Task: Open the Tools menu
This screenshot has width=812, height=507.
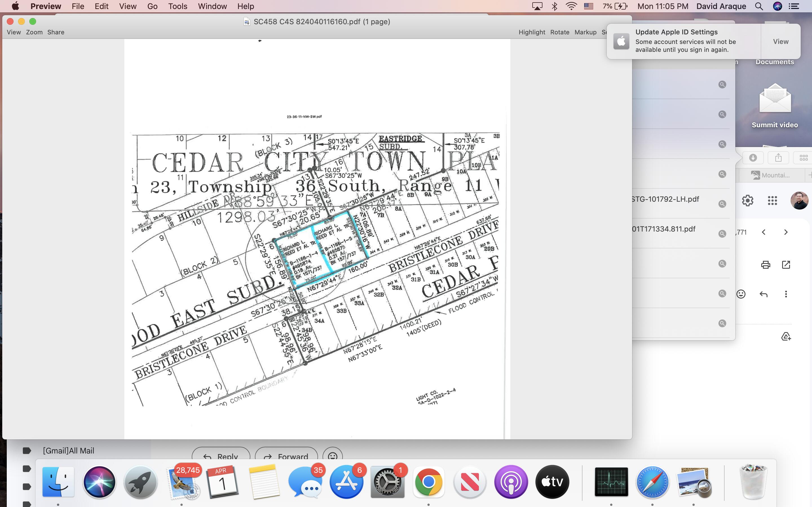Action: click(x=178, y=6)
